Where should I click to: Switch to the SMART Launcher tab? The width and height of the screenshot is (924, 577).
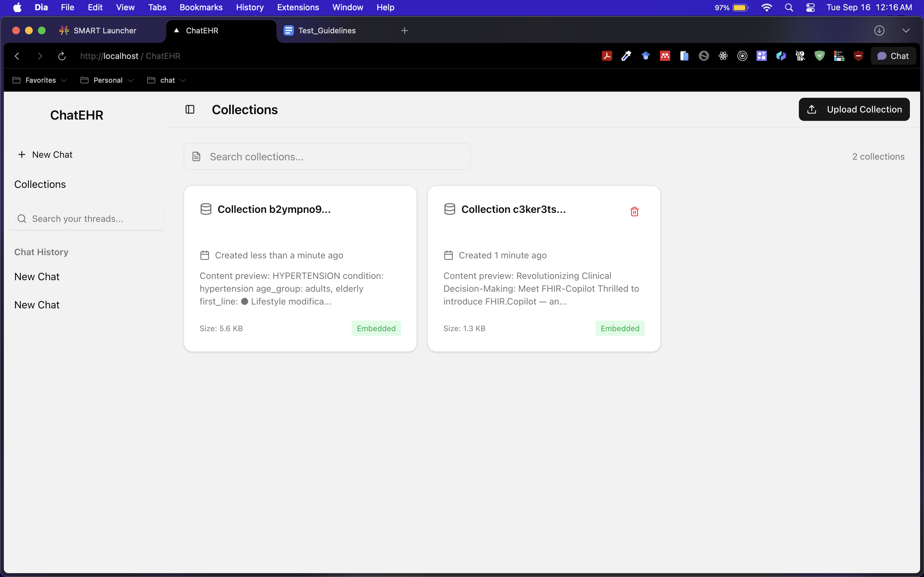(x=104, y=30)
